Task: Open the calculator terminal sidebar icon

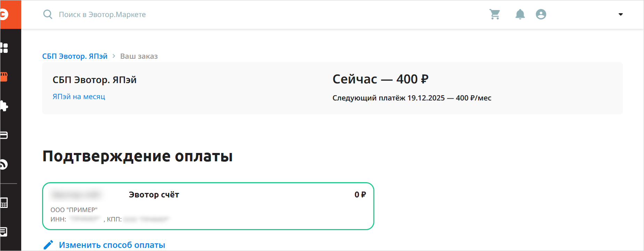Action: coord(4,203)
